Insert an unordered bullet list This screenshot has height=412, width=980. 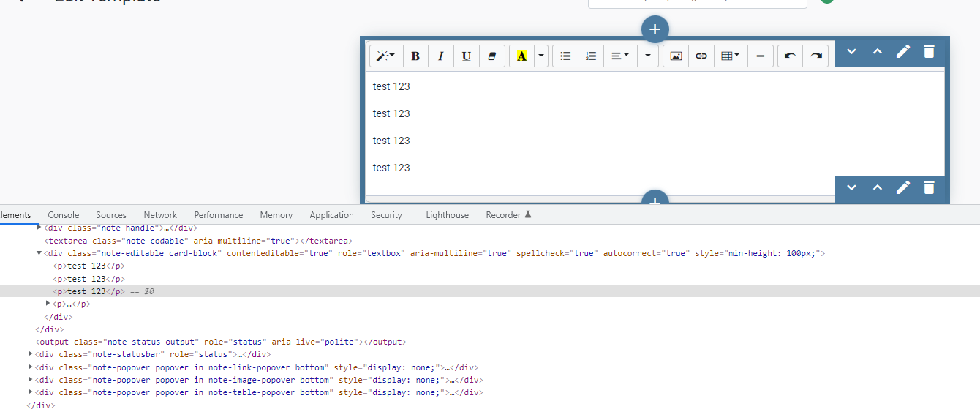pos(565,56)
